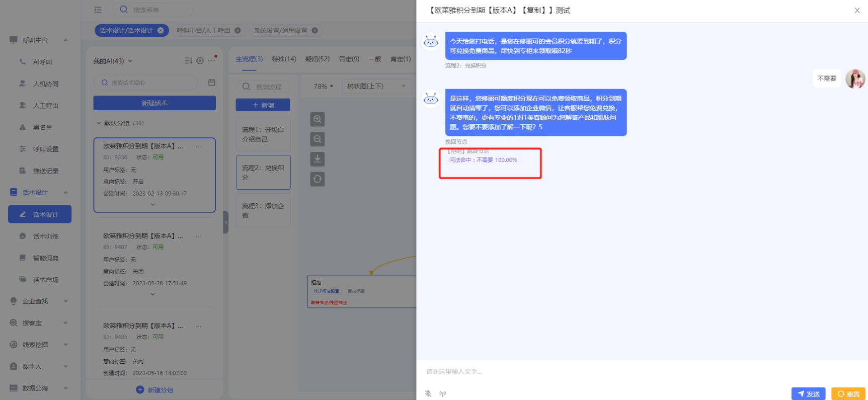Click the zoom in magnifier icon
This screenshot has height=400, width=868.
click(x=317, y=119)
